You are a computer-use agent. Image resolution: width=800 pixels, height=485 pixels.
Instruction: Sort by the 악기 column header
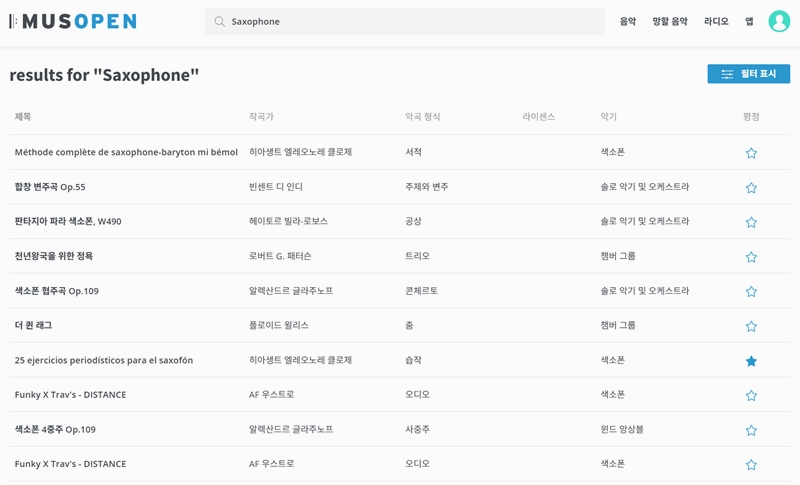608,117
